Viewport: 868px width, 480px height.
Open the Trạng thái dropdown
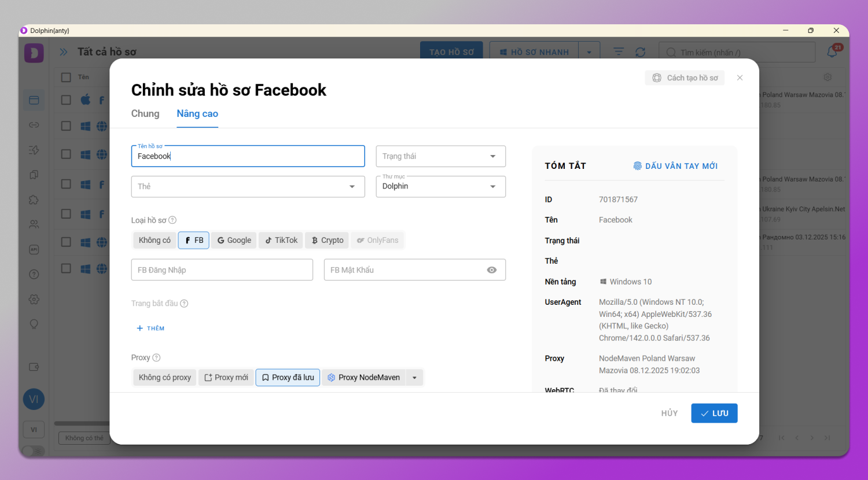pos(440,157)
